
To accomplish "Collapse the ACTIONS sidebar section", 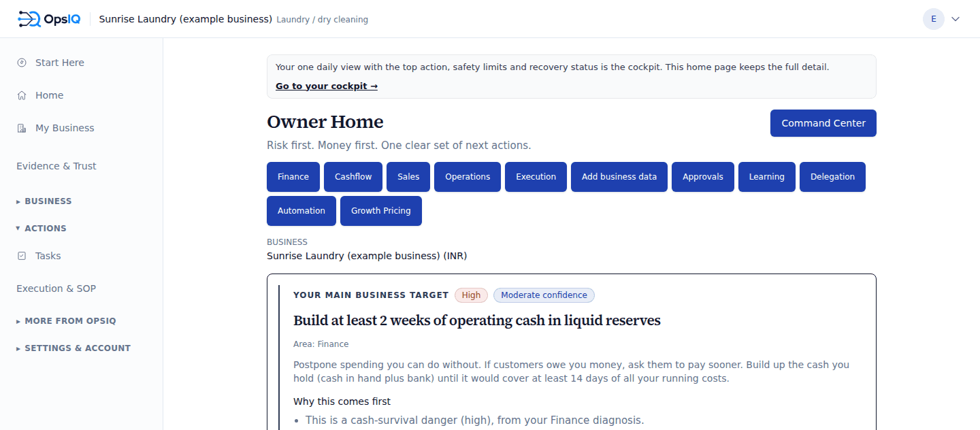I will (x=42, y=229).
